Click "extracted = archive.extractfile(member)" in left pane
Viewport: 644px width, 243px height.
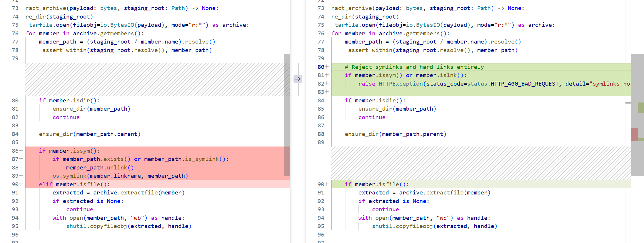(119, 192)
